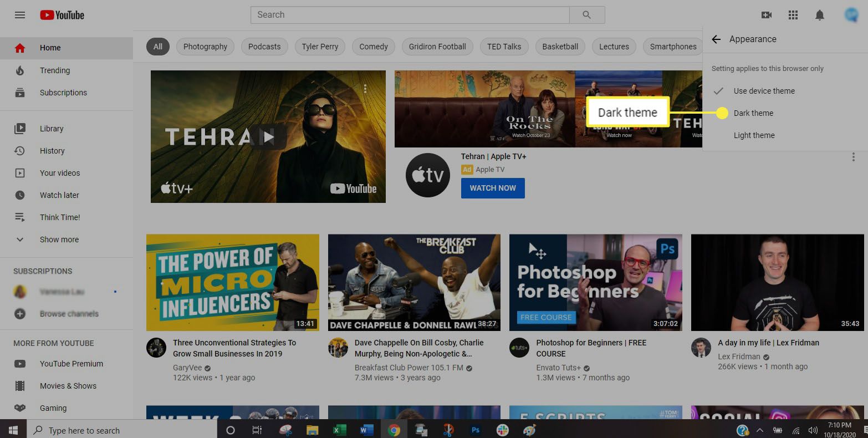
Task: Click Browse channels plus icon
Action: (20, 314)
